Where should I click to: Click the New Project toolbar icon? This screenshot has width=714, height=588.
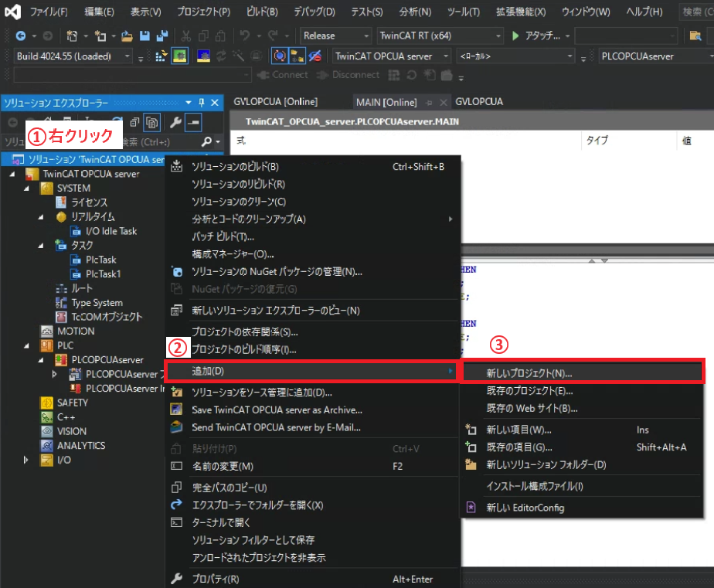pyautogui.click(x=72, y=36)
